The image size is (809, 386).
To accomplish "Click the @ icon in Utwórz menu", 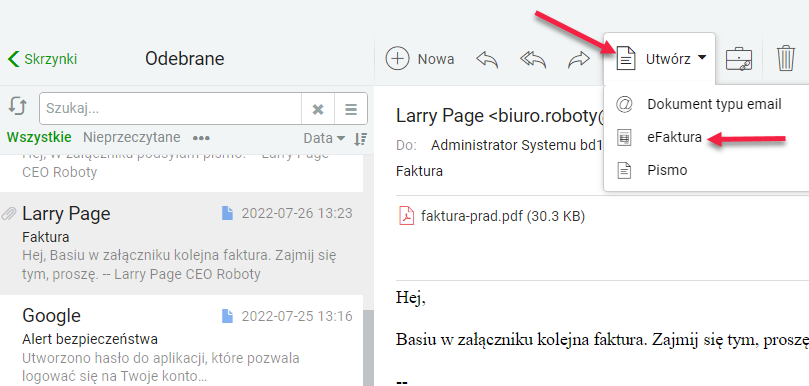I will 624,105.
